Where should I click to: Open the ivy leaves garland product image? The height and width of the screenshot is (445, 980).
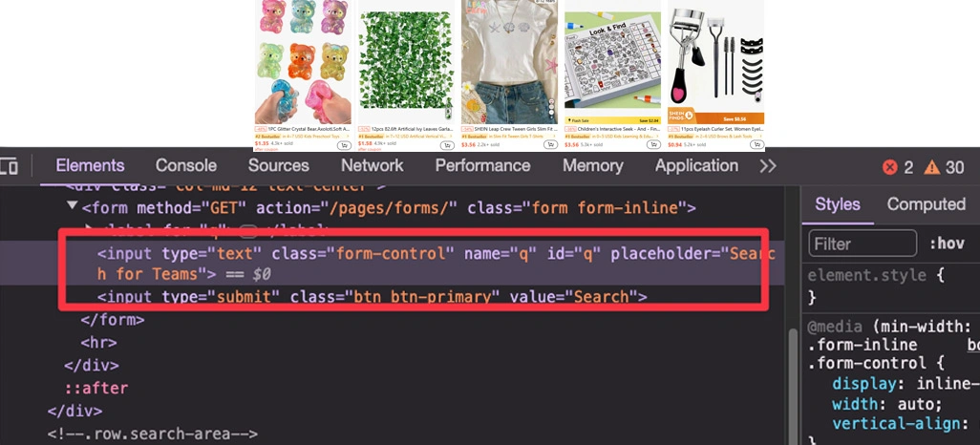click(x=406, y=62)
